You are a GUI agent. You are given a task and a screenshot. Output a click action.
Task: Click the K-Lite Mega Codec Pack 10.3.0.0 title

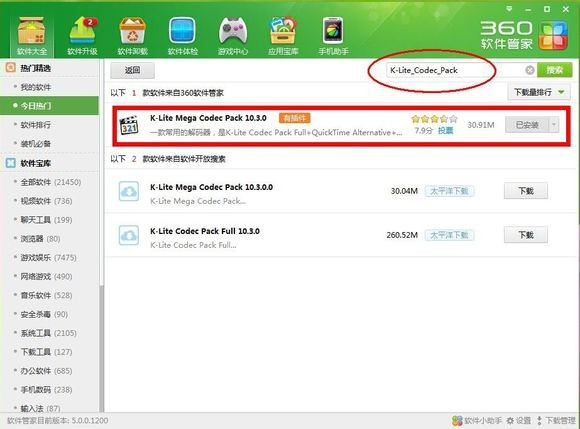[212, 187]
